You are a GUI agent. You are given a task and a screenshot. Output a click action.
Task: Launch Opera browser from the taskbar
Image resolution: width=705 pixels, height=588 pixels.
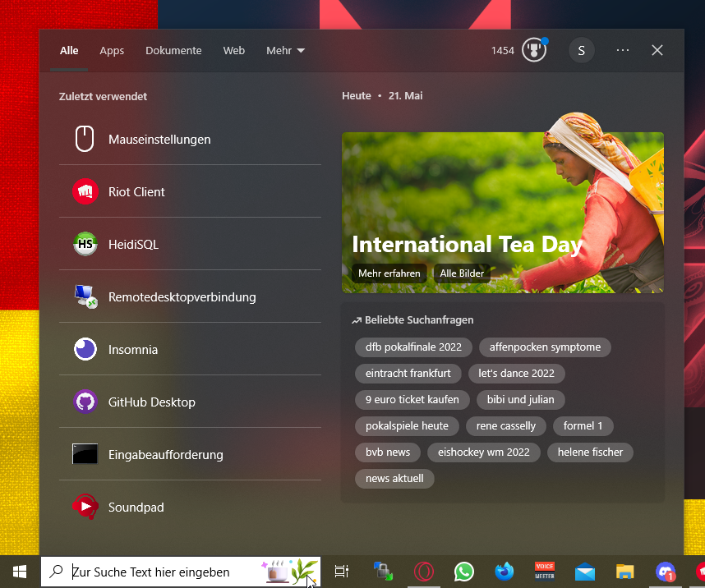click(x=424, y=572)
